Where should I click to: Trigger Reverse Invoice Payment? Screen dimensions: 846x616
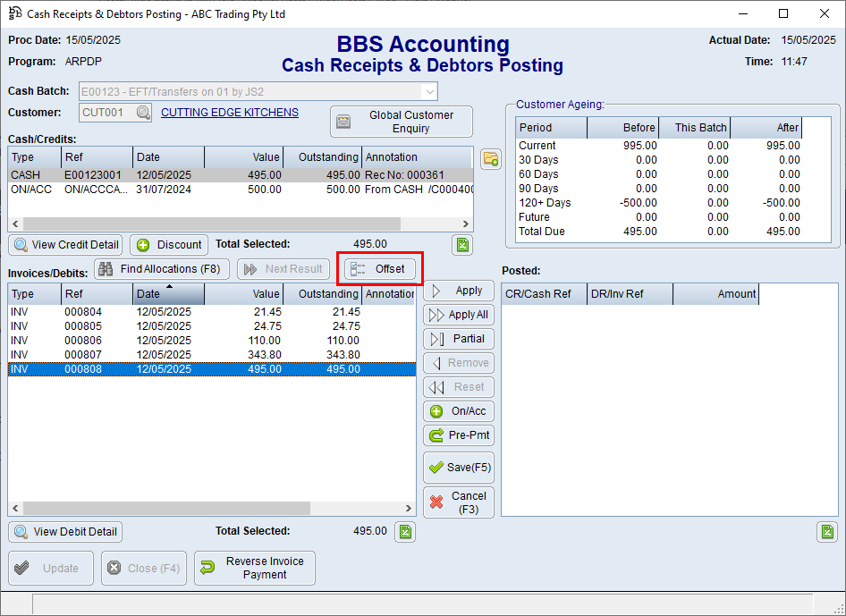[x=255, y=568]
